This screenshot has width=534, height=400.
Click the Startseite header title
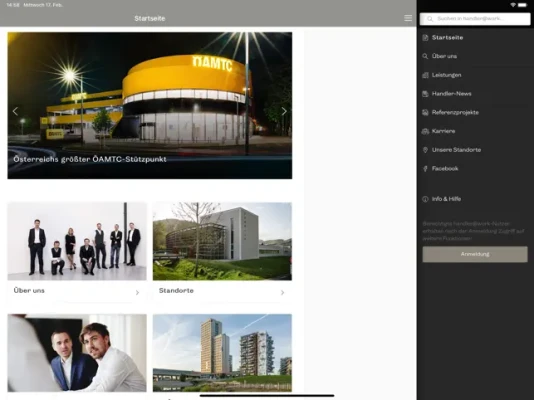click(150, 18)
